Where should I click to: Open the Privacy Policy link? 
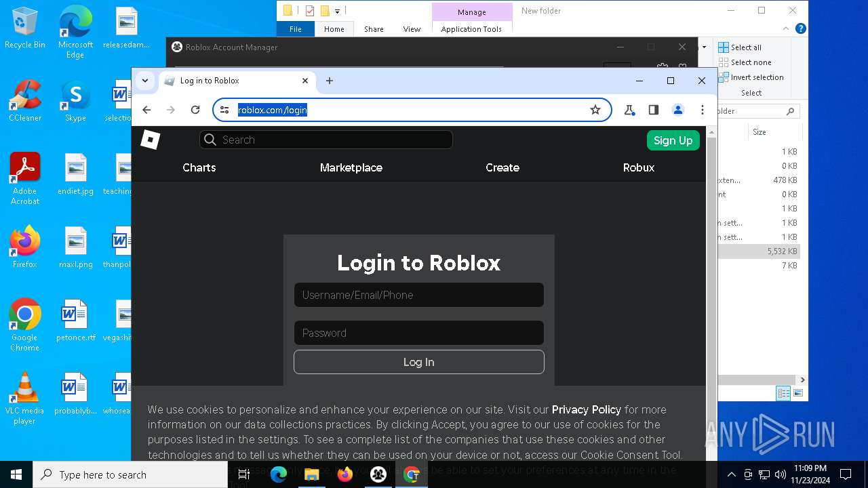click(x=587, y=409)
